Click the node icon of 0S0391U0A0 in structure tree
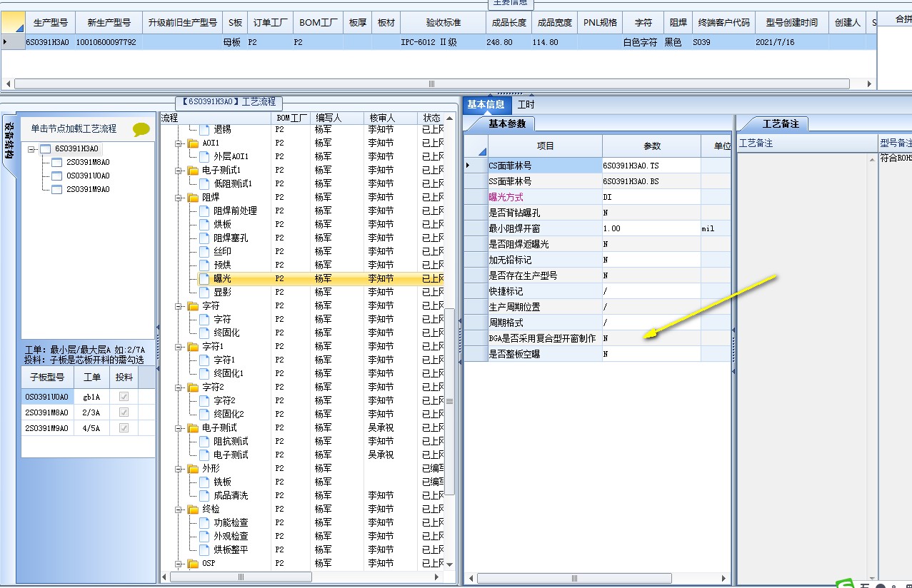The width and height of the screenshot is (912, 588). point(57,176)
